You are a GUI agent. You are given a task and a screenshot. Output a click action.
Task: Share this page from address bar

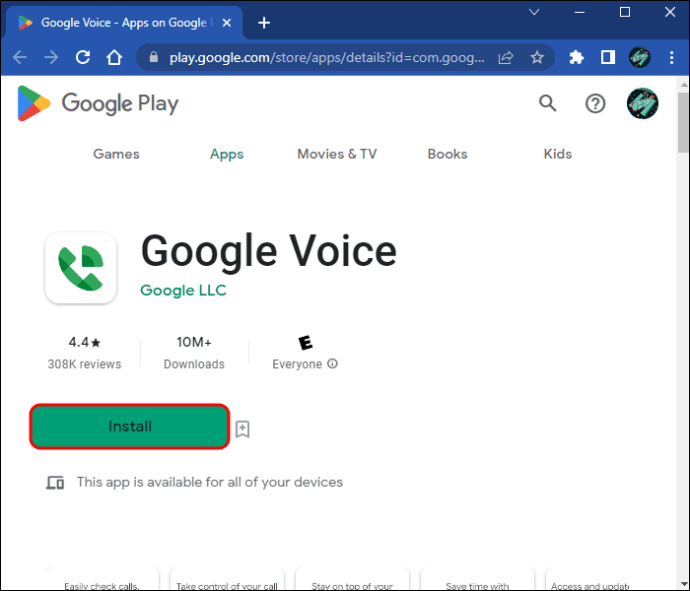click(x=506, y=58)
